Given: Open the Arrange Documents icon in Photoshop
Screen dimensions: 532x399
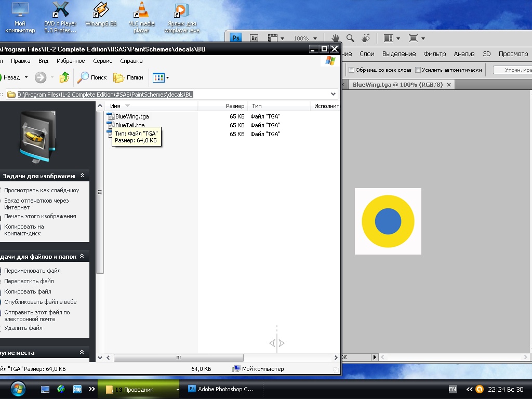Looking at the screenshot, I should (389, 38).
